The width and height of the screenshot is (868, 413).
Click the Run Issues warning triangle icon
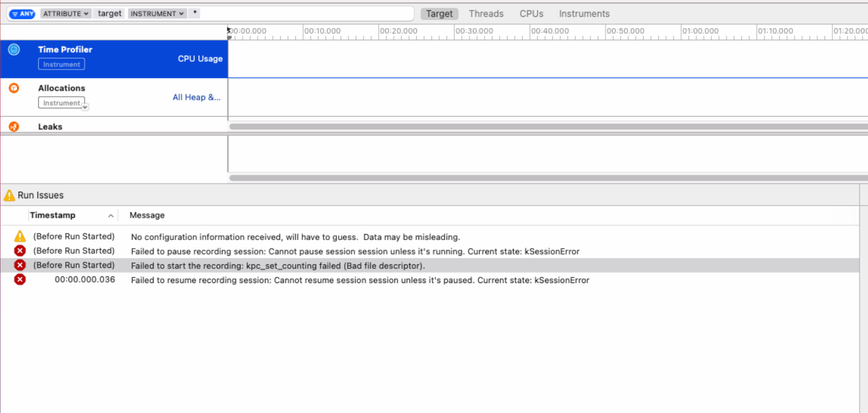click(x=9, y=195)
